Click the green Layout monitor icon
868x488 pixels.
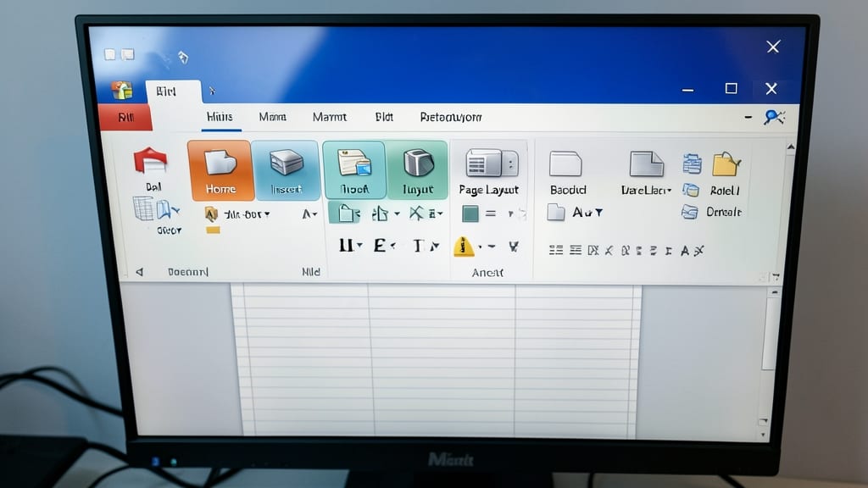click(x=418, y=163)
